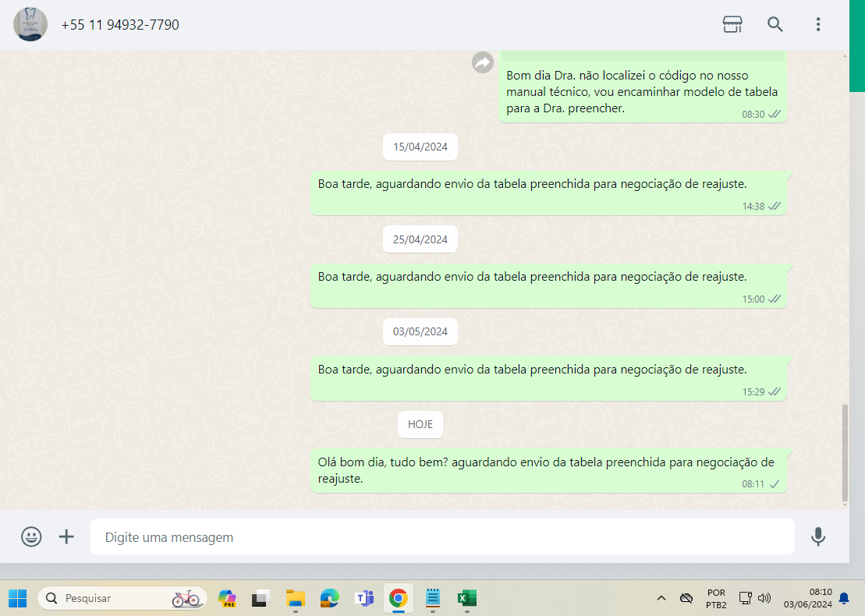Image resolution: width=865 pixels, height=616 pixels.
Task: Start voice recording with microphone icon
Action: click(x=817, y=536)
